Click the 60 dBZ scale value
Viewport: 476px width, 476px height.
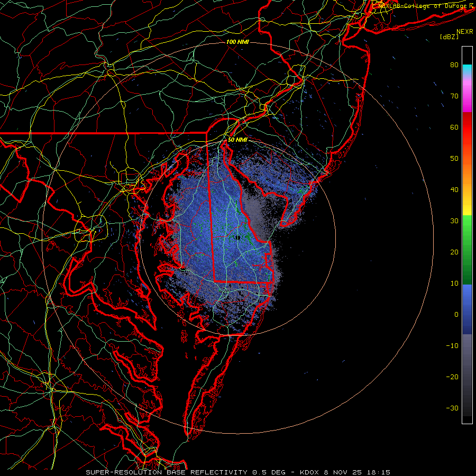click(x=454, y=127)
